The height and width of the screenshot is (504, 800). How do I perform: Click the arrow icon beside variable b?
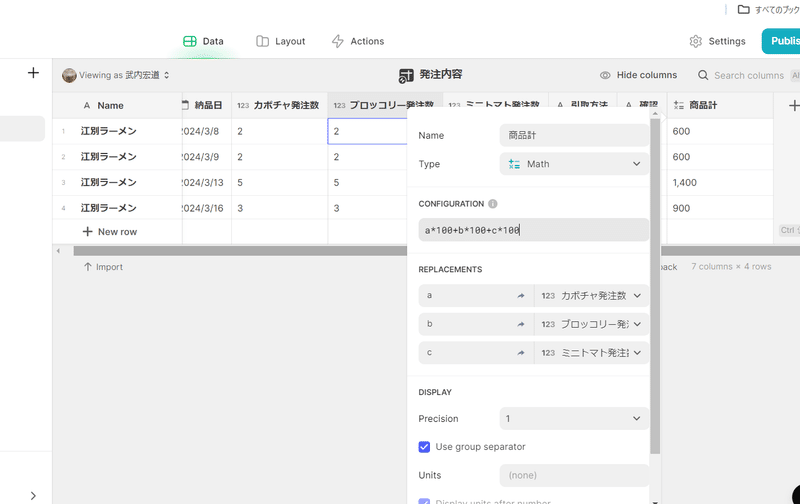pyautogui.click(x=520, y=324)
